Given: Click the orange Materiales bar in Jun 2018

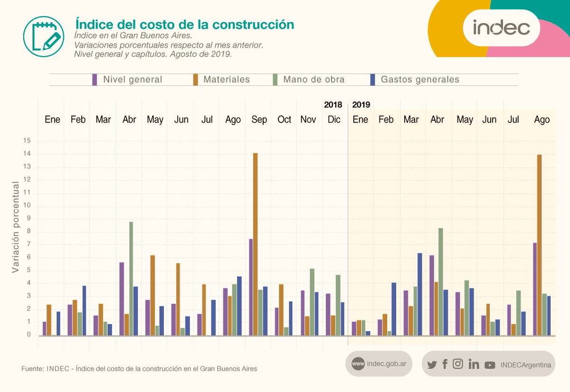Looking at the screenshot, I should pyautogui.click(x=178, y=299).
